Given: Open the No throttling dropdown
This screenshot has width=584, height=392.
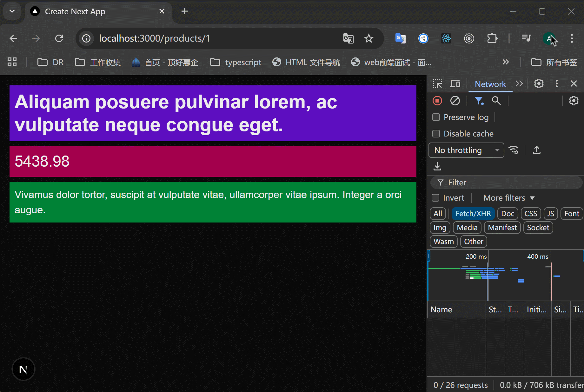Looking at the screenshot, I should coord(466,150).
